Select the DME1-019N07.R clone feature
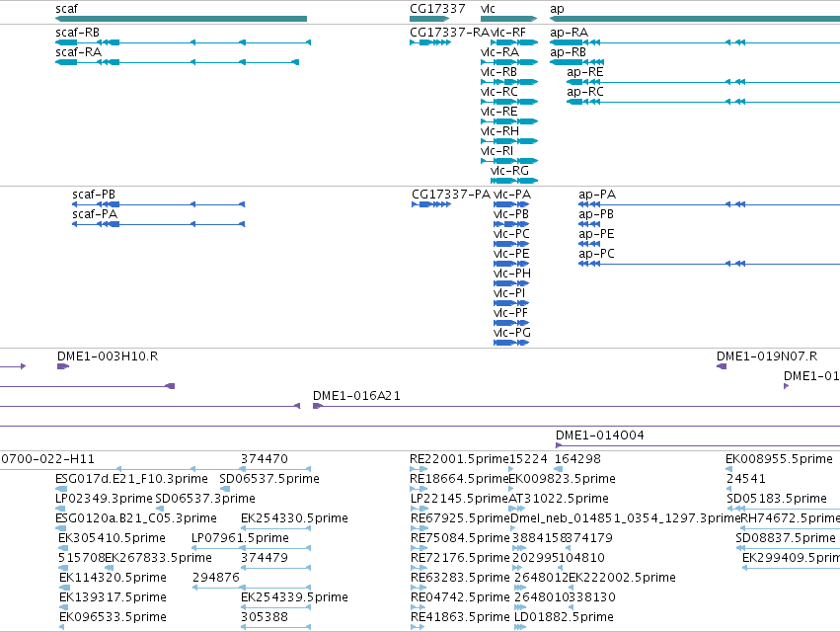The width and height of the screenshot is (840, 632). (x=722, y=366)
